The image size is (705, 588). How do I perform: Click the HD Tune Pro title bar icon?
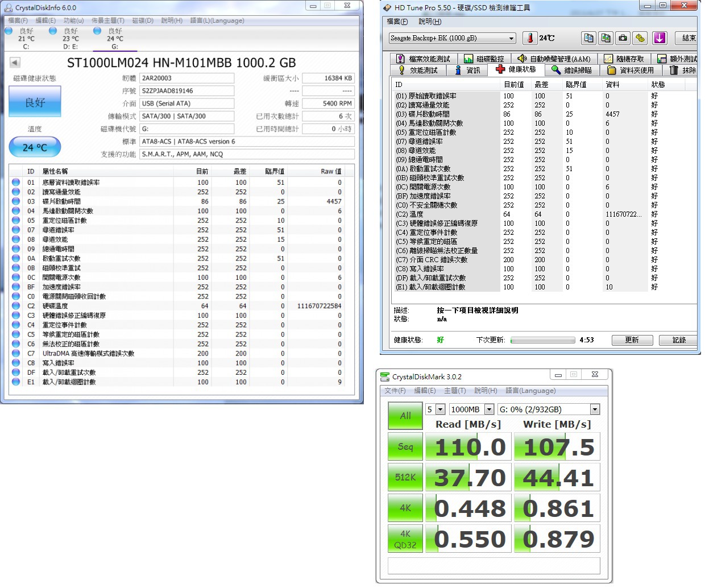387,7
